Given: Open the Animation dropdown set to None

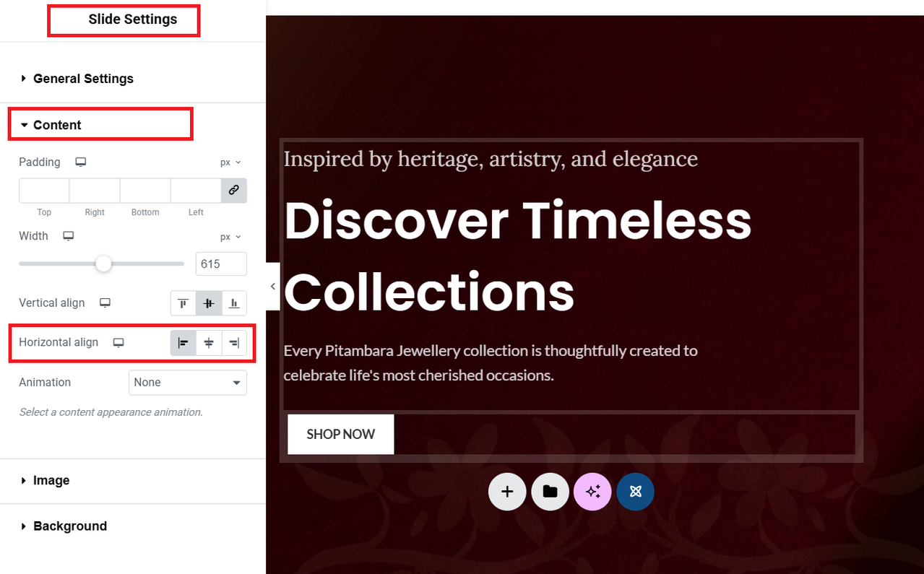Looking at the screenshot, I should pyautogui.click(x=188, y=383).
